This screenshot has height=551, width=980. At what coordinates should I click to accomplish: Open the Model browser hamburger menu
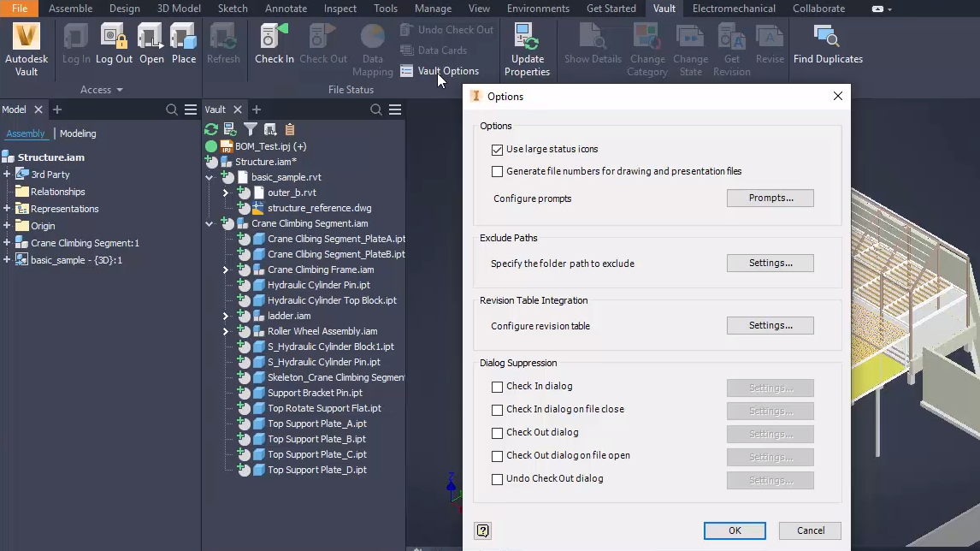(x=191, y=110)
